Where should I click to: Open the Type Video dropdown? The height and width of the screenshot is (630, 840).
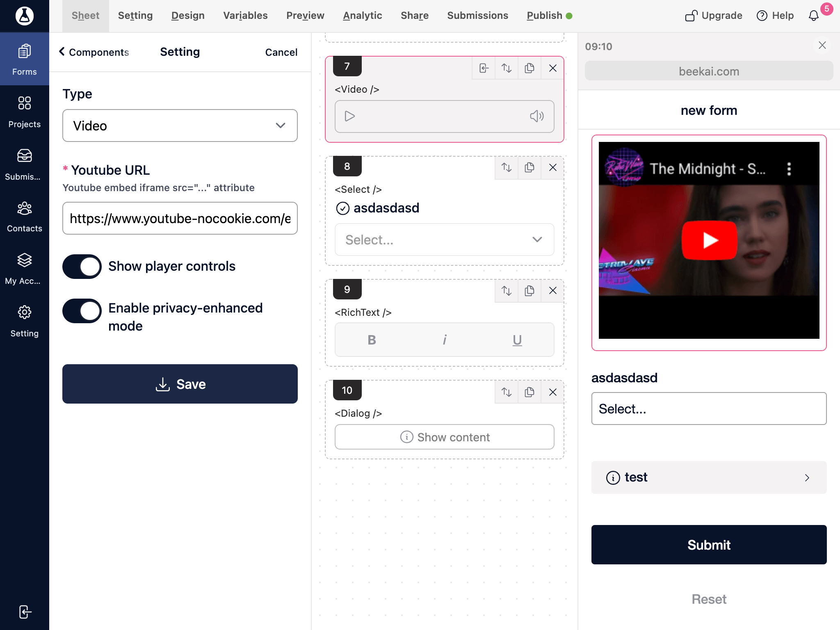click(x=180, y=126)
